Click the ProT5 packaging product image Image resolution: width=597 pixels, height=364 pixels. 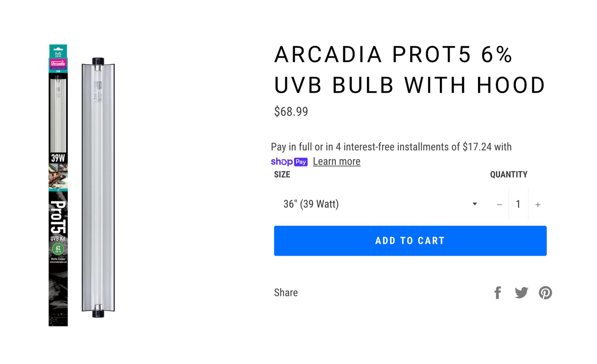58,185
